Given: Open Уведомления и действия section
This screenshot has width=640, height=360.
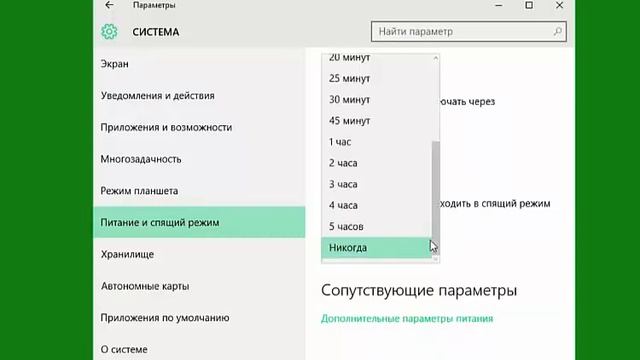Looking at the screenshot, I should pos(199,96).
